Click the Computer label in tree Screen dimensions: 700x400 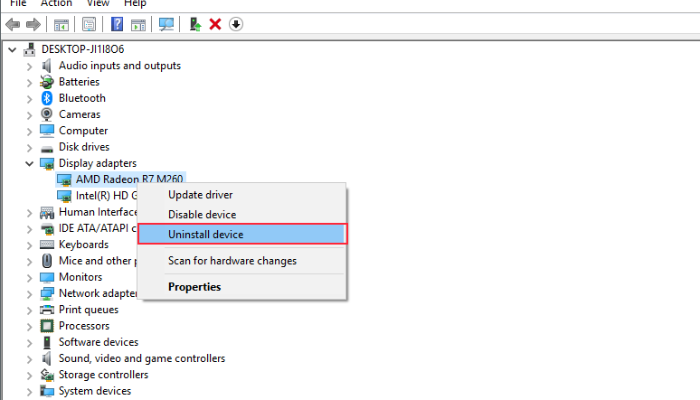coord(83,131)
